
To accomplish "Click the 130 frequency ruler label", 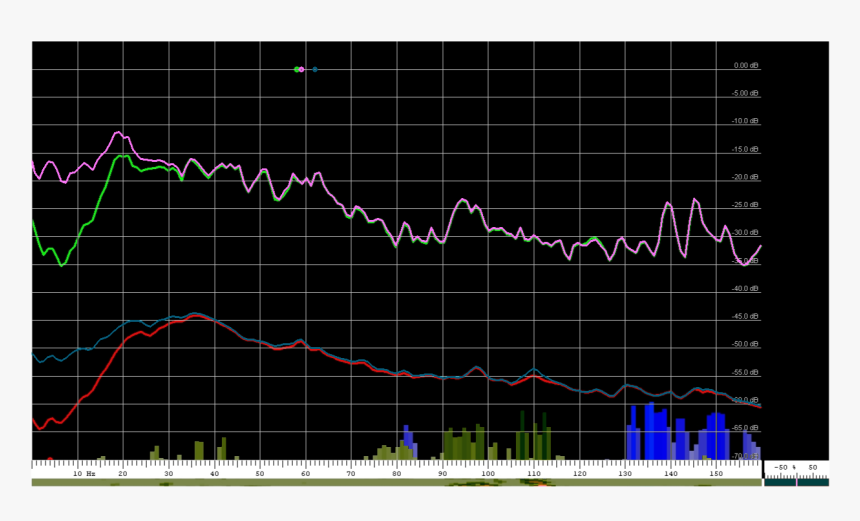I will [625, 473].
